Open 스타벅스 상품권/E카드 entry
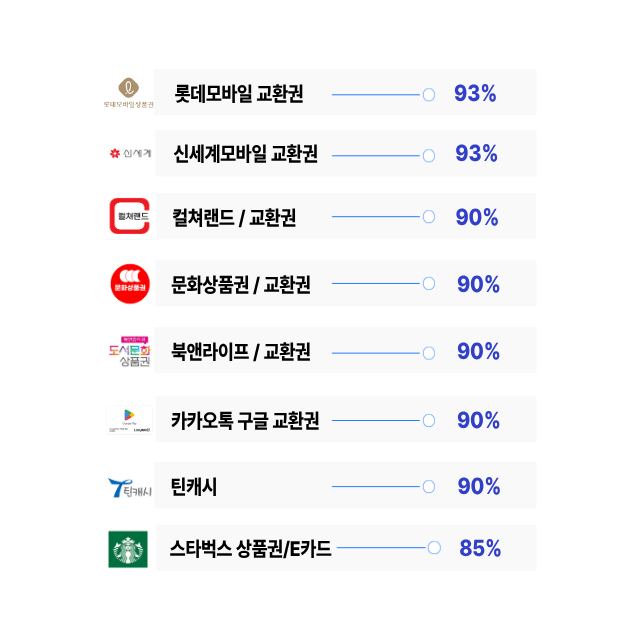640x640 pixels. click(250, 548)
